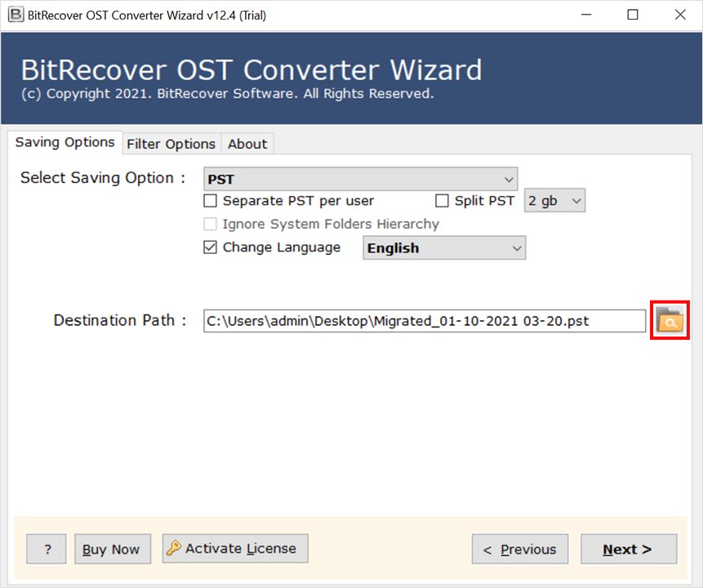Screen dimensions: 703x588
Task: Uncheck the Change Language checkbox
Action: click(x=211, y=247)
